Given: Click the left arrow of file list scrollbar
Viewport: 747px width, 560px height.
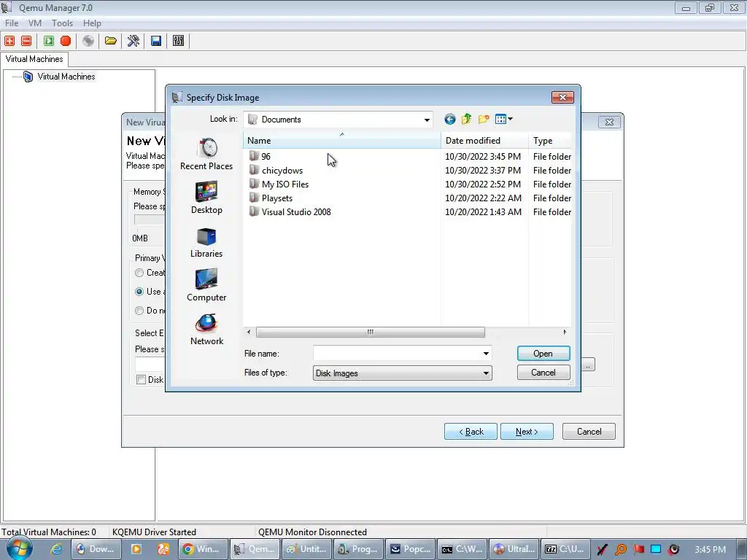Looking at the screenshot, I should [x=249, y=332].
